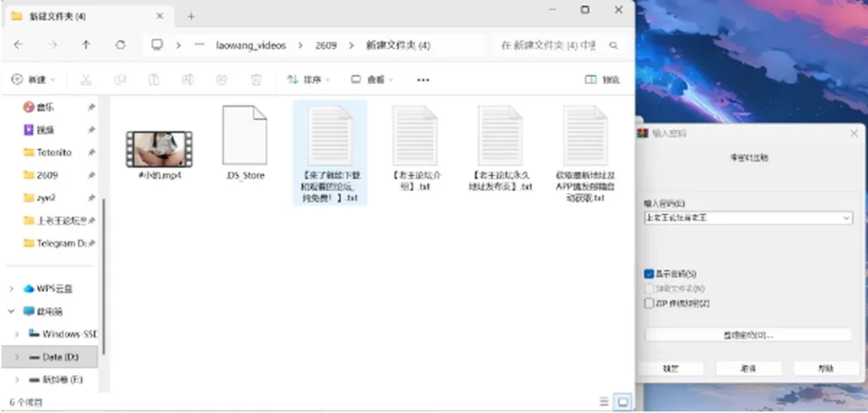Open the three-dots more options menu
Image resolution: width=868 pixels, height=413 pixels.
coord(423,80)
